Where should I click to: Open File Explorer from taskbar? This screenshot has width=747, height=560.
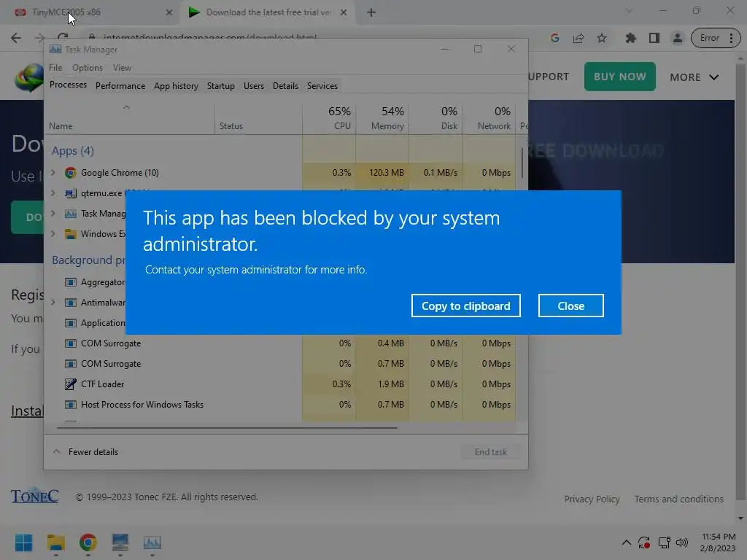[55, 542]
